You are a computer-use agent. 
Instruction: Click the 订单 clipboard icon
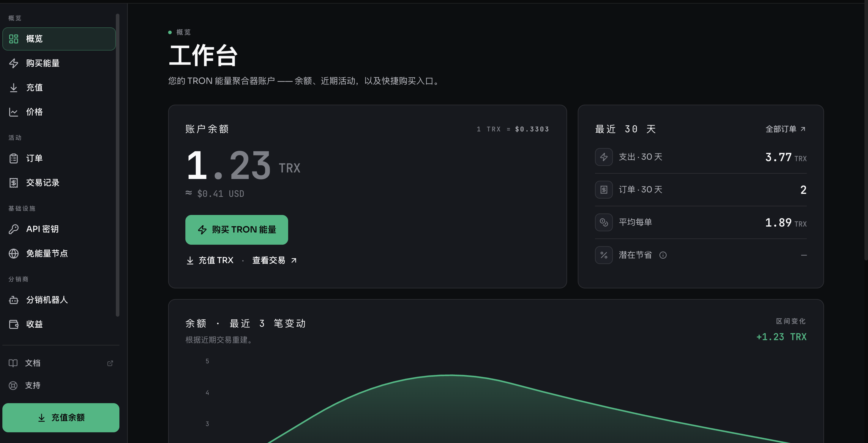point(13,158)
